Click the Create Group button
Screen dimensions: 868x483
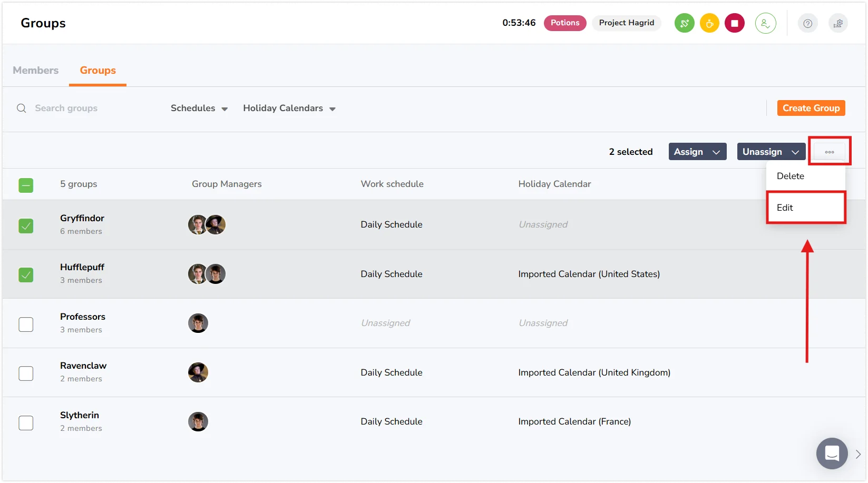coord(811,108)
